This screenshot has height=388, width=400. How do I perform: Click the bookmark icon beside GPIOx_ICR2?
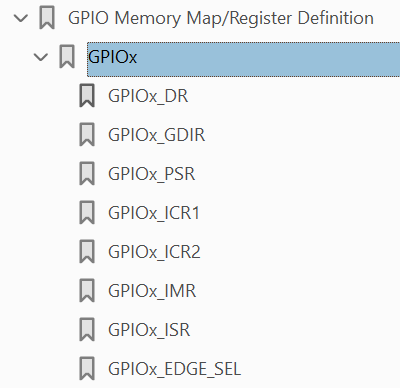coord(87,252)
